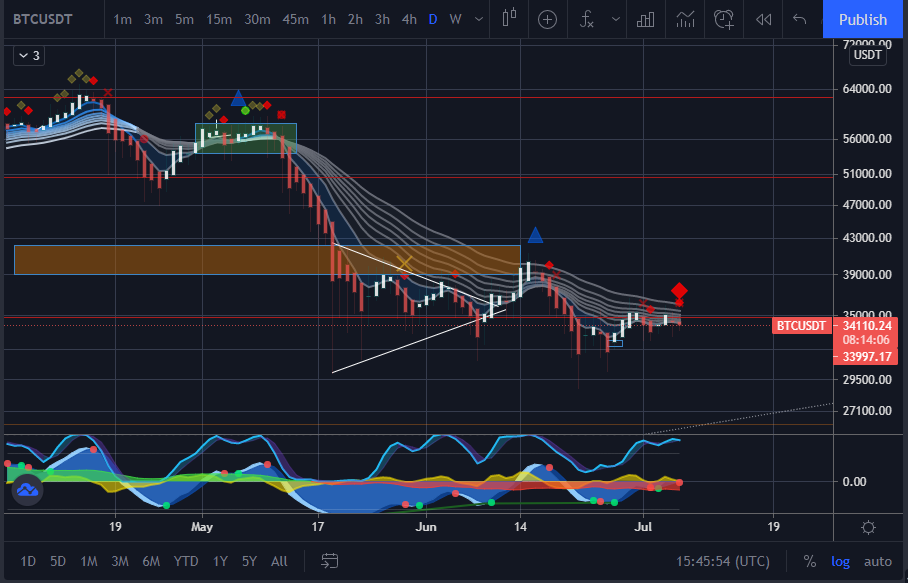Select the 5m timeframe

(x=184, y=19)
